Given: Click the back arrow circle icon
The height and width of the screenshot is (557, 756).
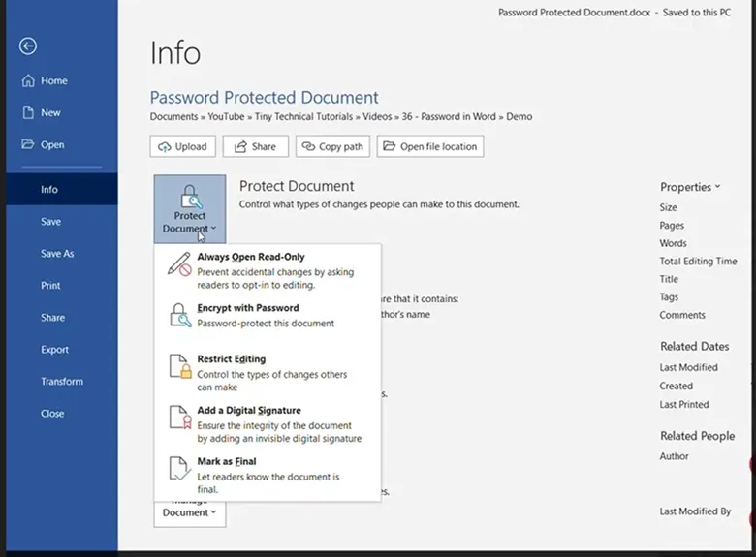Looking at the screenshot, I should point(28,46).
